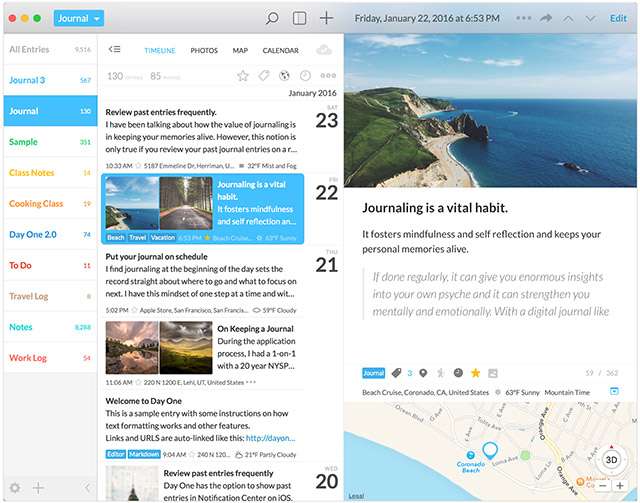Viewport: 640px width, 503px height.
Task: Click the cloud sync icon
Action: click(323, 50)
